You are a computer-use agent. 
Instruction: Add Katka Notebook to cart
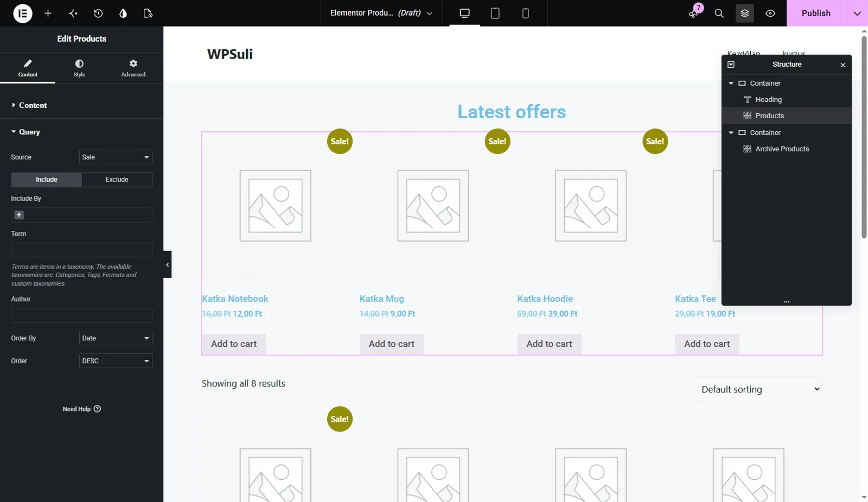click(x=234, y=344)
